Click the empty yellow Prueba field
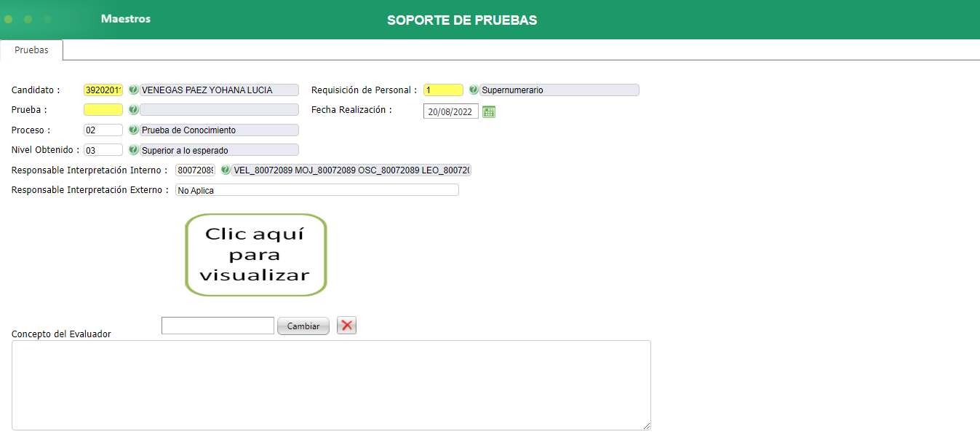The height and width of the screenshot is (437, 980). point(103,109)
